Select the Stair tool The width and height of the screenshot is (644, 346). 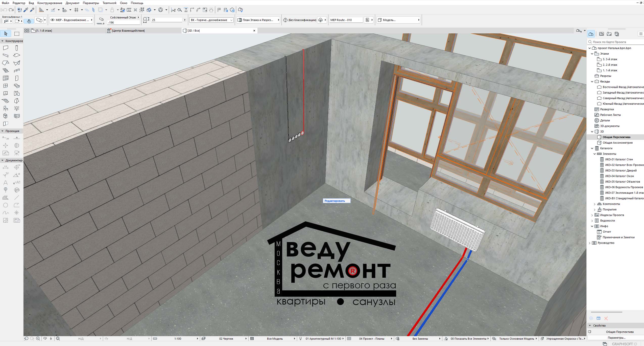tap(6, 71)
